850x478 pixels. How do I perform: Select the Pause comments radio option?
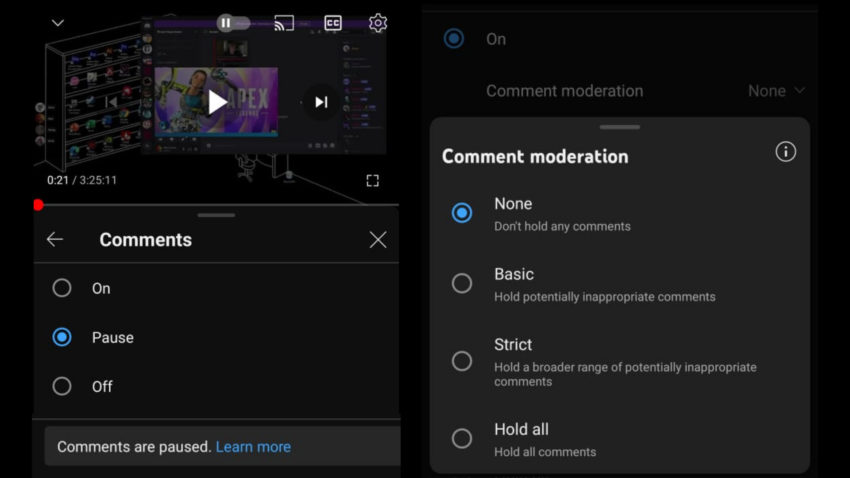[62, 337]
